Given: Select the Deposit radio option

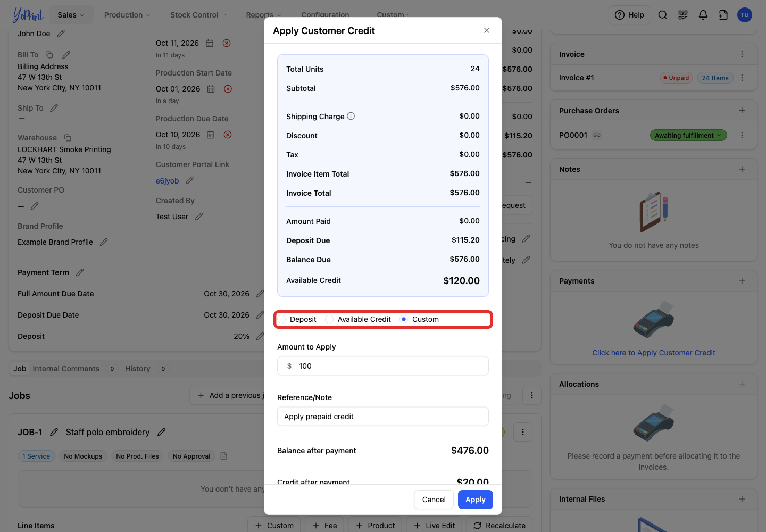Looking at the screenshot, I should [x=282, y=319].
